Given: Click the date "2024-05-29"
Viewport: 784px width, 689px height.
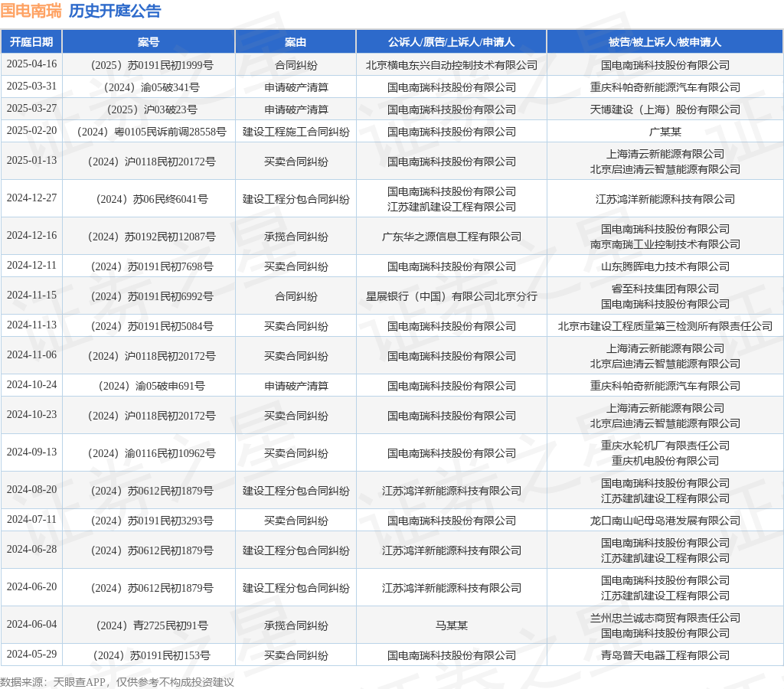Looking at the screenshot, I should click(31, 655).
